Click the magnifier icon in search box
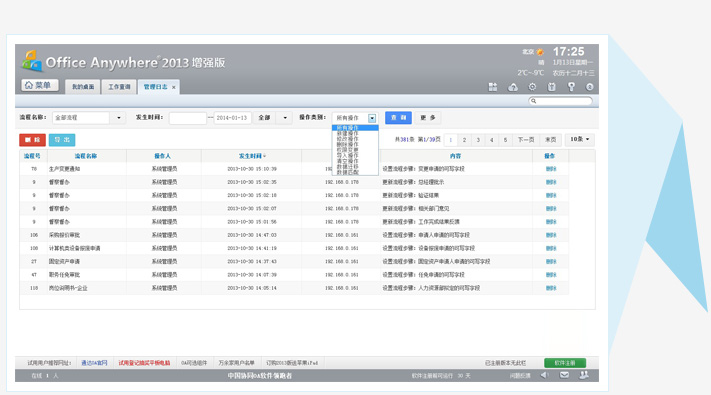The height and width of the screenshot is (395, 711). pos(534,101)
